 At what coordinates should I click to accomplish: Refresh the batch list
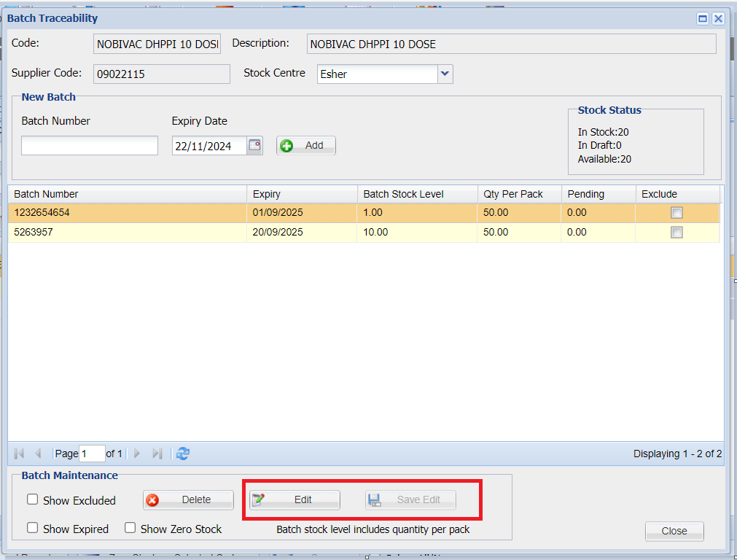coord(183,454)
